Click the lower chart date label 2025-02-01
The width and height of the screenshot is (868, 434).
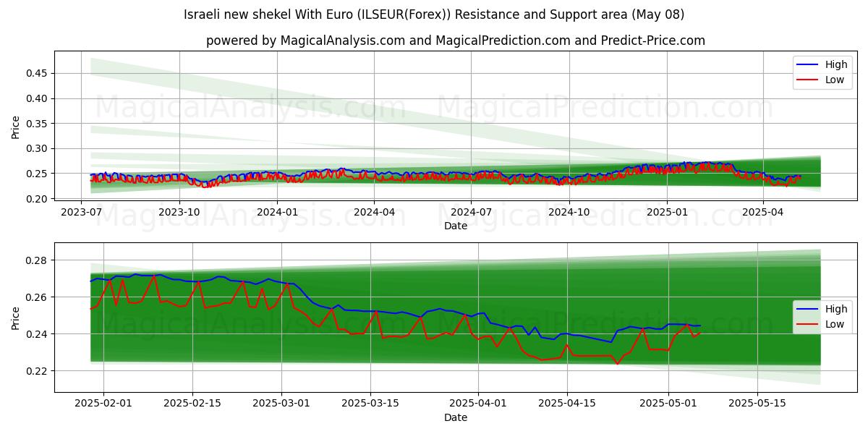(x=103, y=404)
